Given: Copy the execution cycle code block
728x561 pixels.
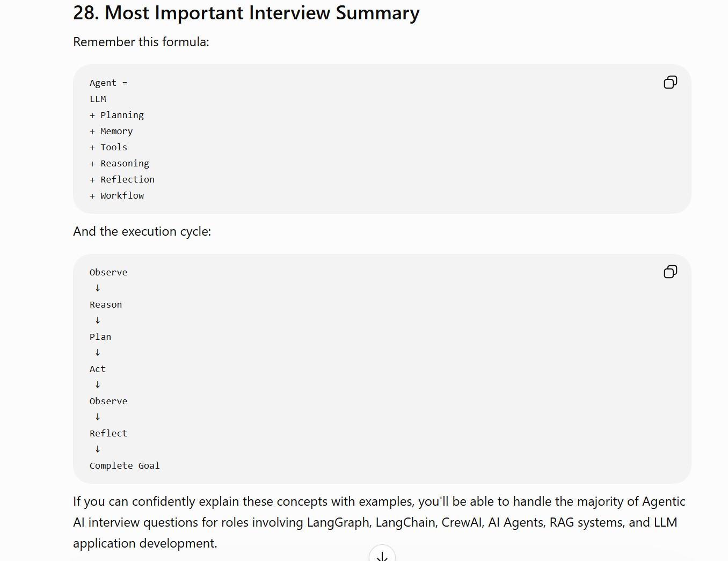Looking at the screenshot, I should 670,272.
